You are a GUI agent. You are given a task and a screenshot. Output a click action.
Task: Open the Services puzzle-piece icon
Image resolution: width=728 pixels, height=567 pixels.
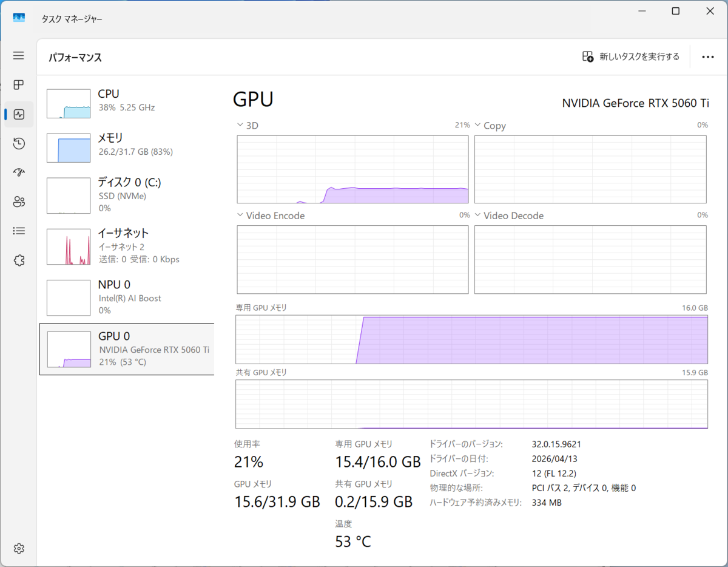pos(19,260)
